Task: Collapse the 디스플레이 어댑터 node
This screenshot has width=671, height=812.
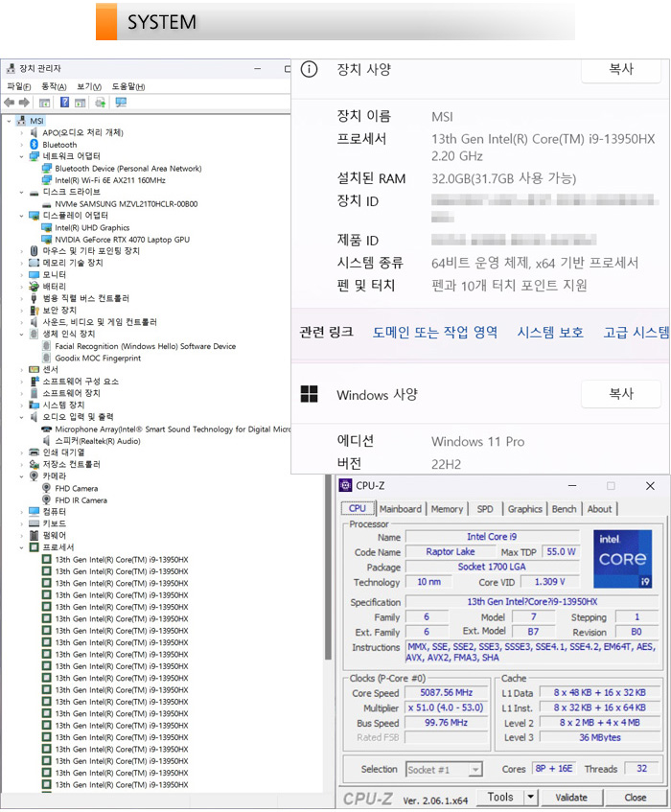Action: (21, 216)
